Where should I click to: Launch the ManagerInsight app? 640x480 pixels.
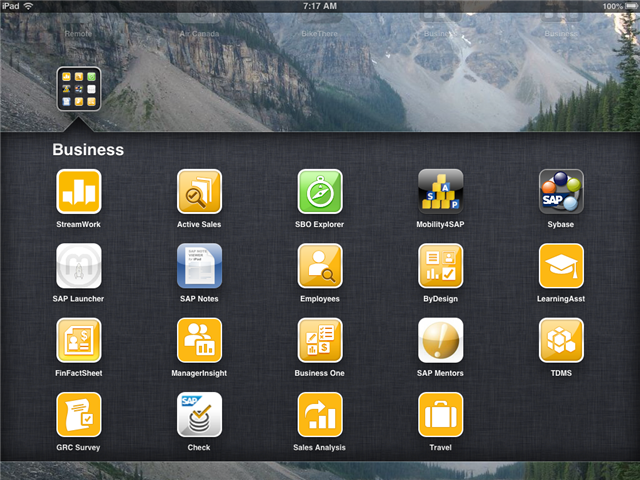point(199,340)
